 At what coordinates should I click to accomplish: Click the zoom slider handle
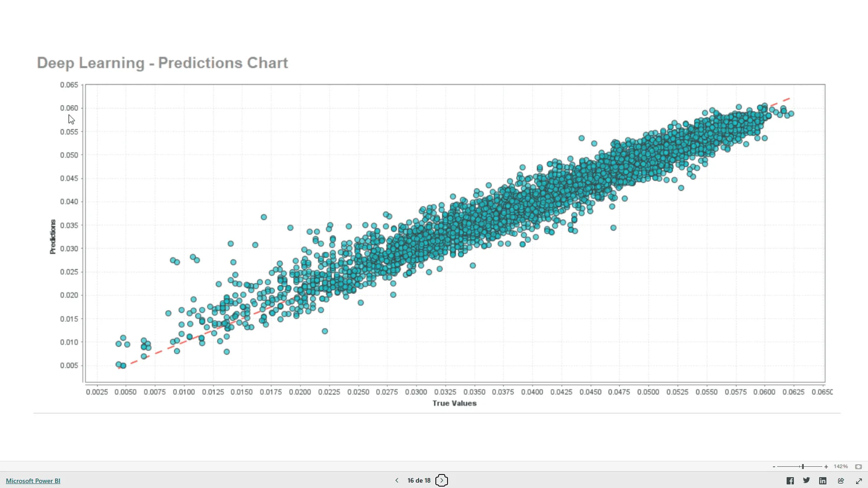(x=802, y=467)
